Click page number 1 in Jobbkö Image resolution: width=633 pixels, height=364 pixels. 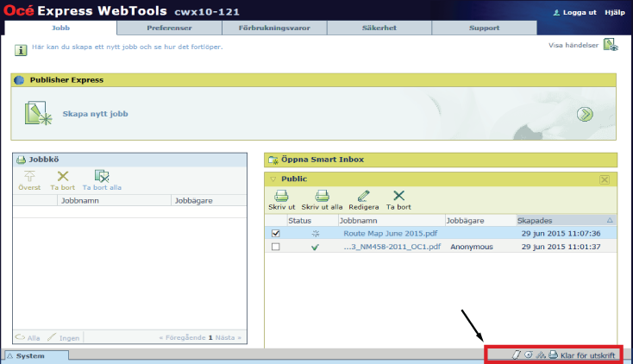[210, 338]
